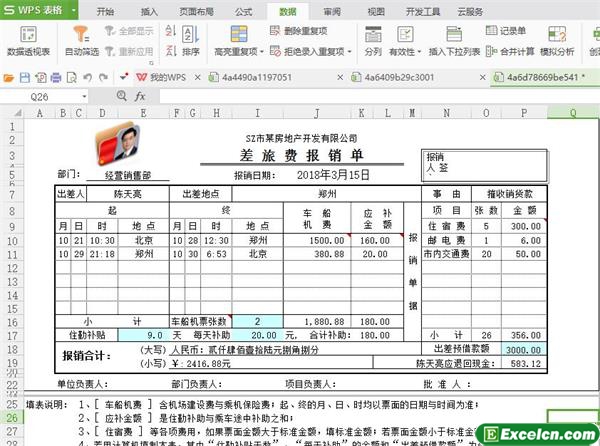Click the Name Box showing Q26
The width and height of the screenshot is (600, 446).
pyautogui.click(x=39, y=97)
